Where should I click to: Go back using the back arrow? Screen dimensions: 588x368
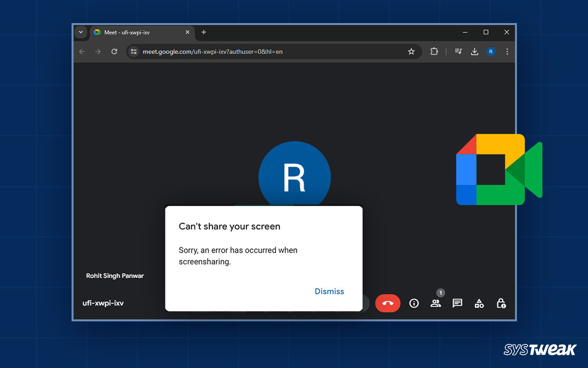(81, 51)
